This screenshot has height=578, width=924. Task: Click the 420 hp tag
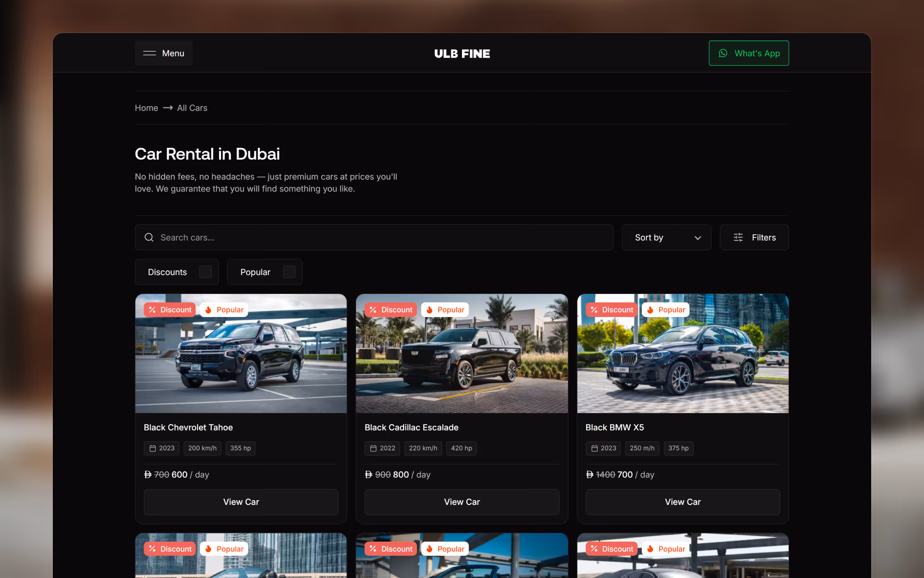[x=462, y=448]
